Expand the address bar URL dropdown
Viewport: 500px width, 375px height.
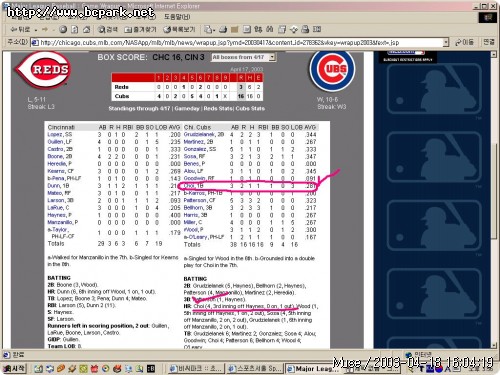click(x=446, y=42)
